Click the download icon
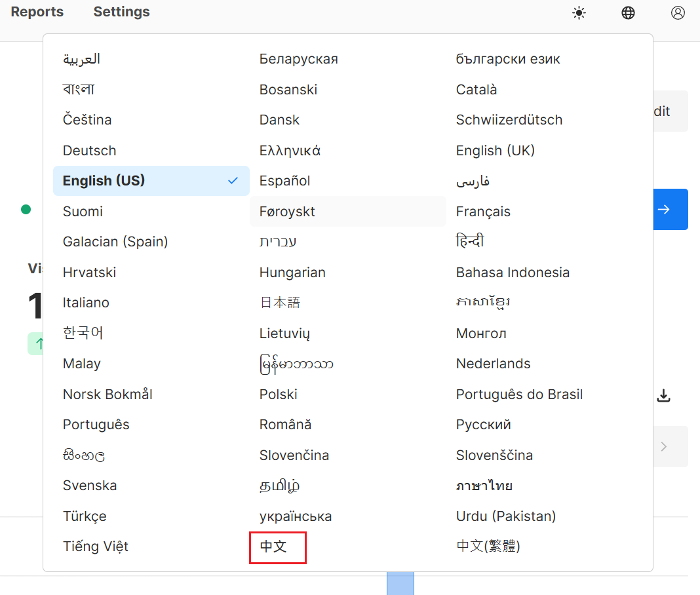 (664, 396)
